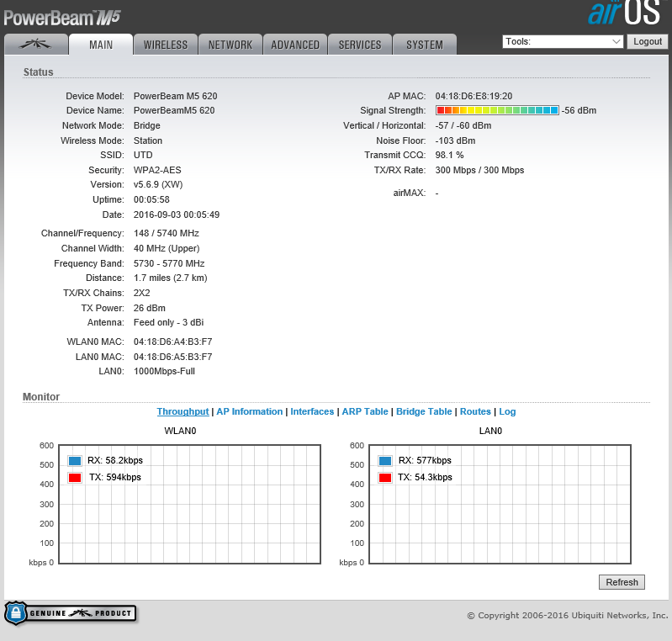Click the -56 dBm signal value
This screenshot has height=641, width=672.
click(579, 110)
